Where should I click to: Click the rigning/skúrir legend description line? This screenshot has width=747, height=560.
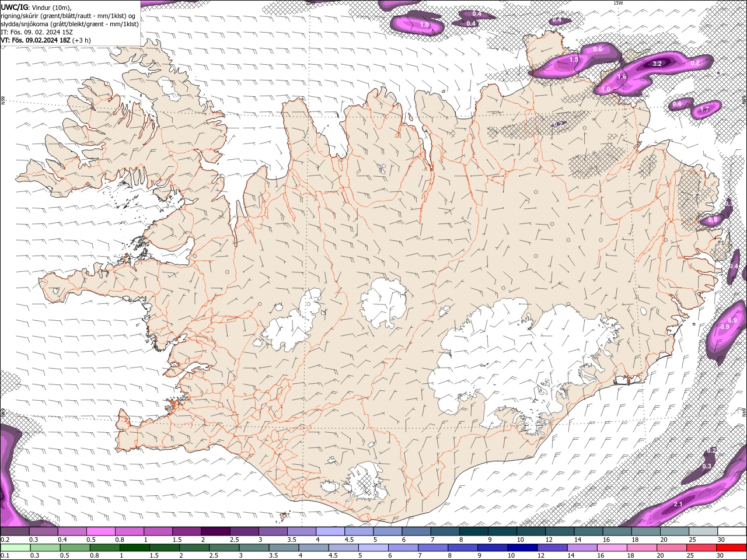click(69, 15)
